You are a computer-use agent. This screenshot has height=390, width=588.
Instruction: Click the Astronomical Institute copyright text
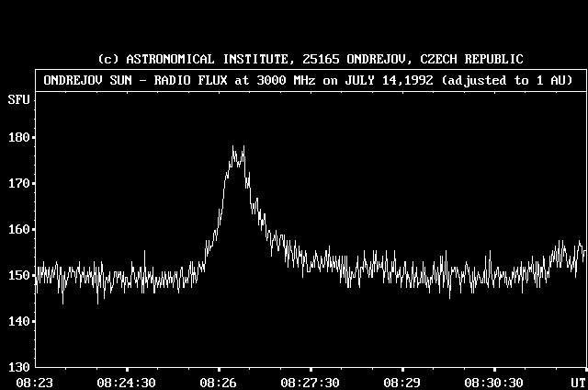pos(311,59)
